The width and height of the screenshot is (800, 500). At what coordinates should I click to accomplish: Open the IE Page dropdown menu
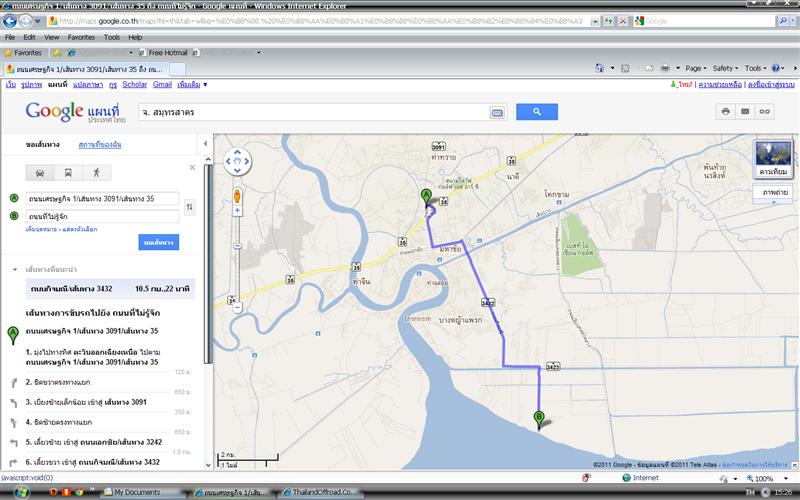(x=693, y=68)
